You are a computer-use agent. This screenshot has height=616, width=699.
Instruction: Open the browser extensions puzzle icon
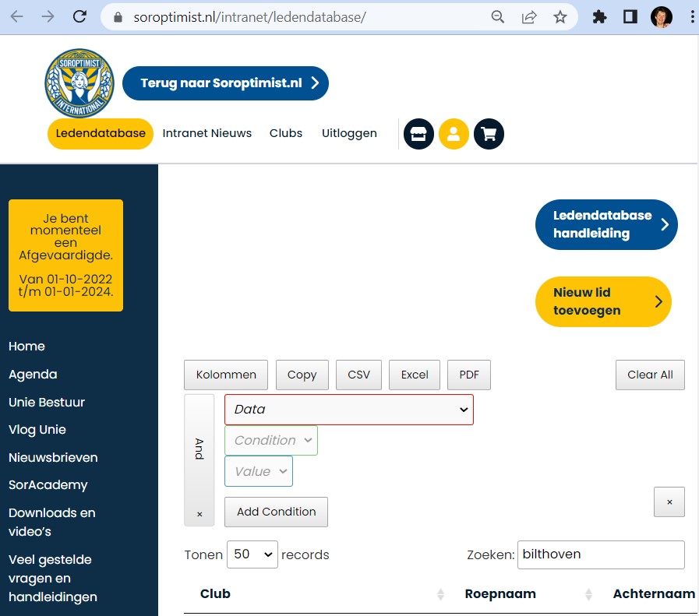599,16
